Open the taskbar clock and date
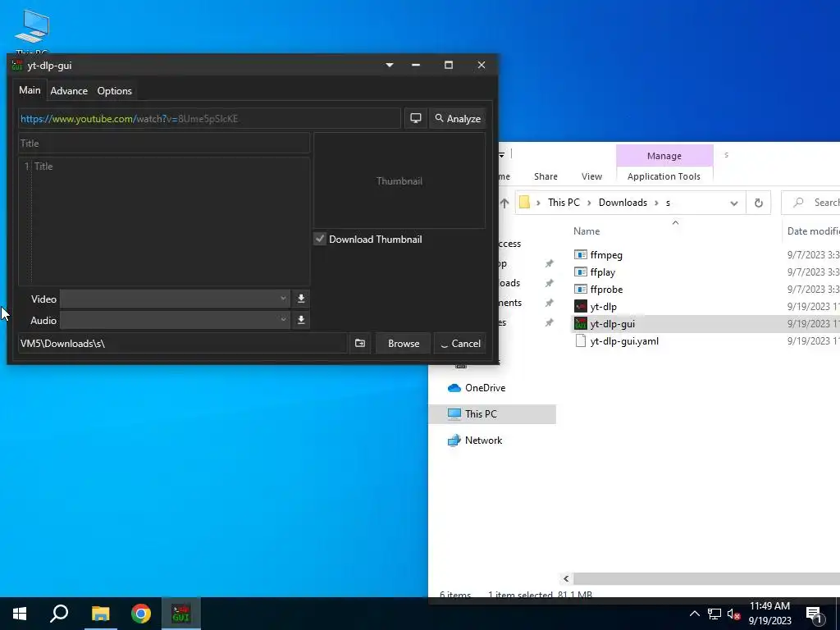 coord(769,614)
